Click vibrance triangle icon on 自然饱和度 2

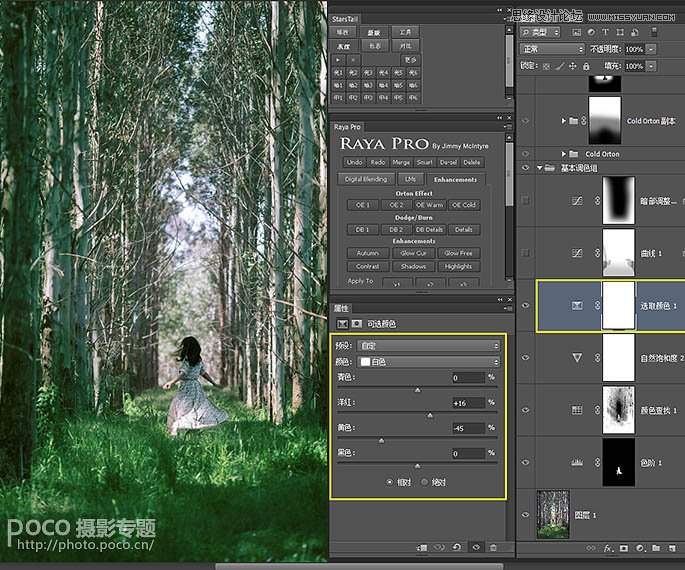577,358
